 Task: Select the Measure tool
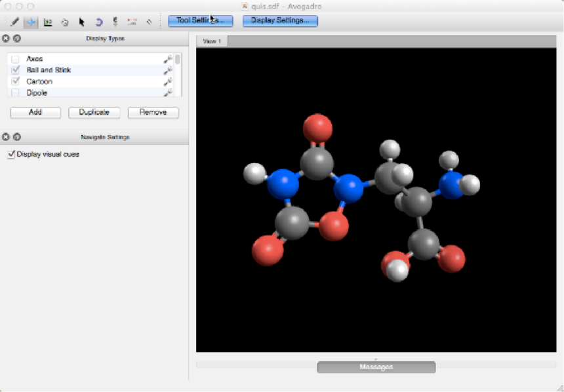pyautogui.click(x=132, y=22)
